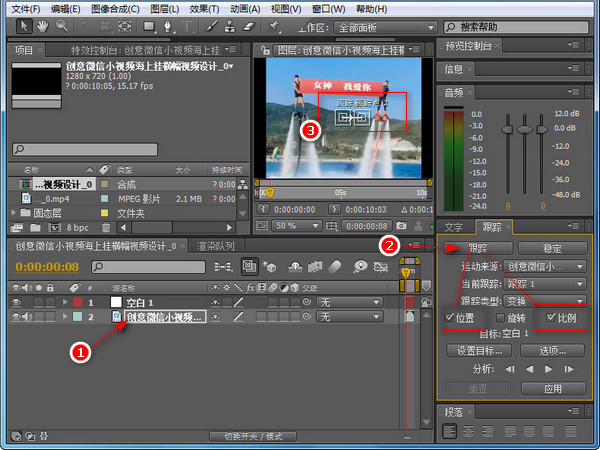This screenshot has height=450, width=600.
Task: Toggle the 旋转 rotation checkbox
Action: pos(500,318)
